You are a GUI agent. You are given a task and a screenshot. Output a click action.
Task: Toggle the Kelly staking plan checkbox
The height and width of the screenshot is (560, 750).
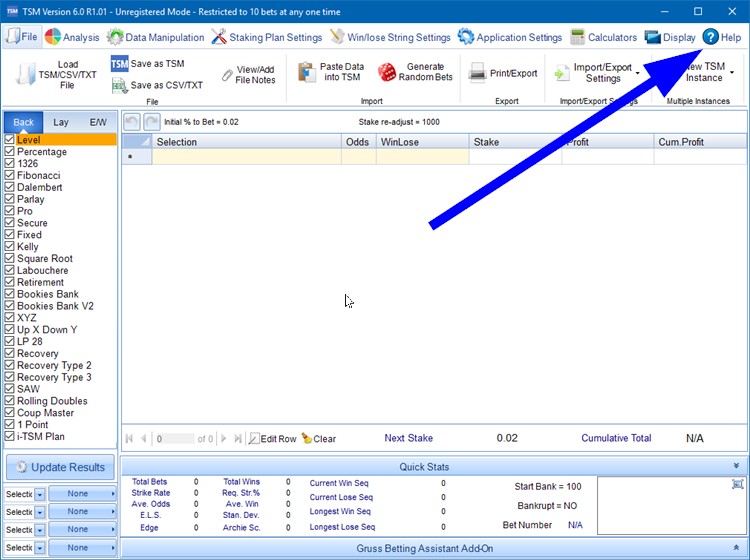click(x=10, y=247)
